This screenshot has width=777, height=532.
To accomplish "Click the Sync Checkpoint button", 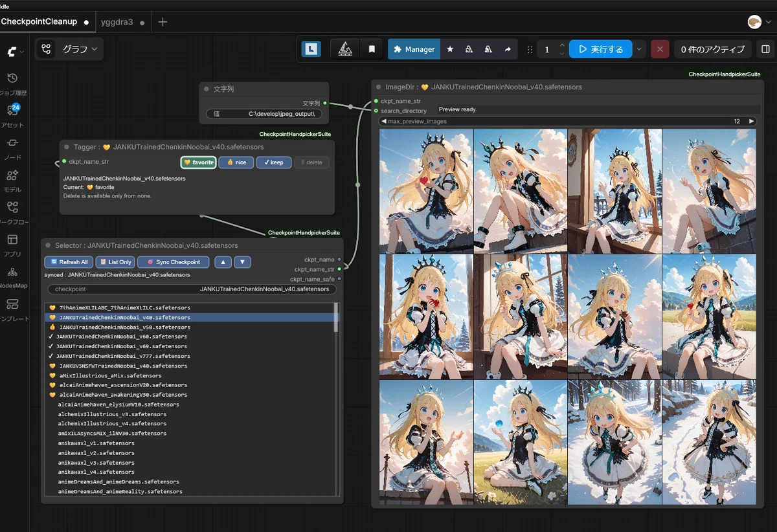I will (x=174, y=262).
